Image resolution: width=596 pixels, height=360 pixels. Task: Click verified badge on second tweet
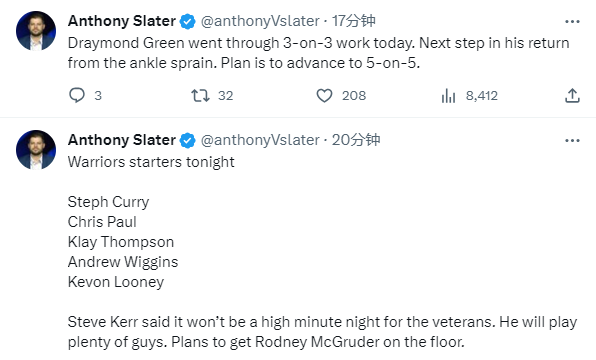click(187, 140)
